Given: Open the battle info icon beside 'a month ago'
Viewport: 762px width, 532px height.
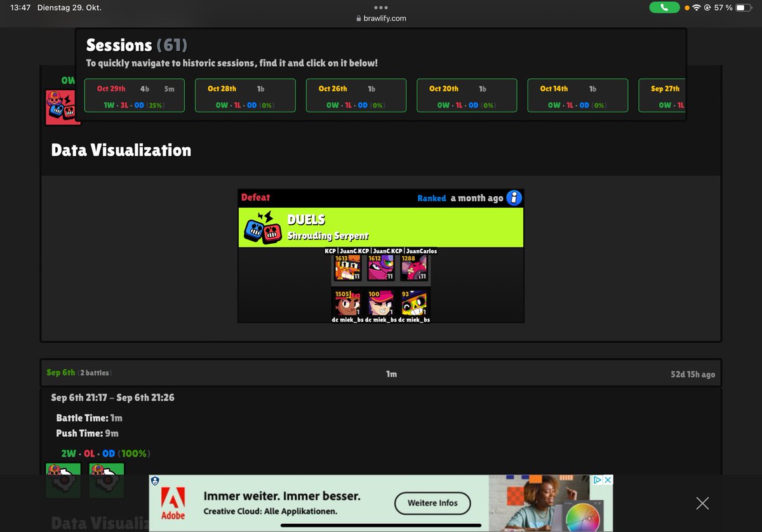Looking at the screenshot, I should [513, 198].
